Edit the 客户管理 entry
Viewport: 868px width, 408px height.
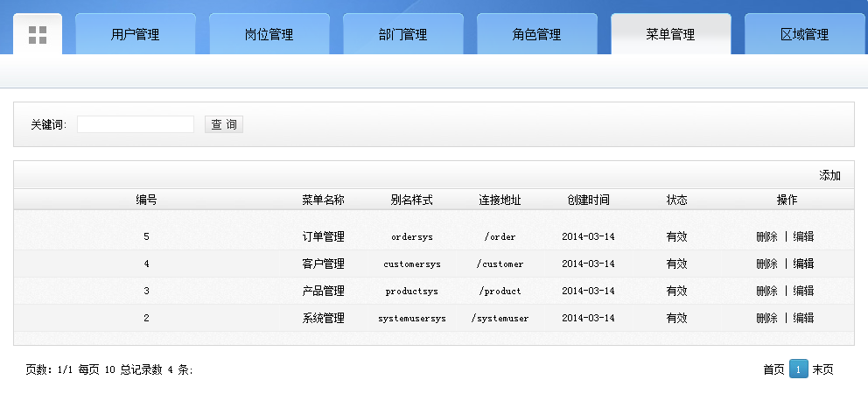coord(803,264)
